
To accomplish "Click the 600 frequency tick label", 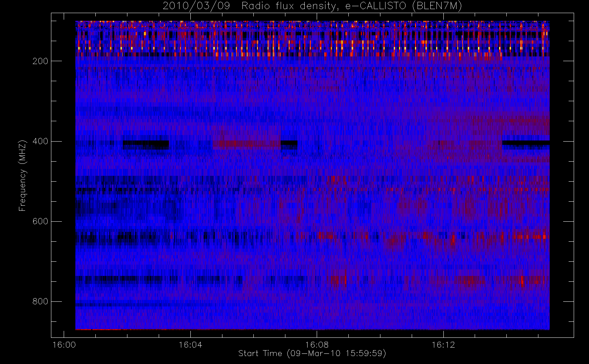I will pos(40,221).
